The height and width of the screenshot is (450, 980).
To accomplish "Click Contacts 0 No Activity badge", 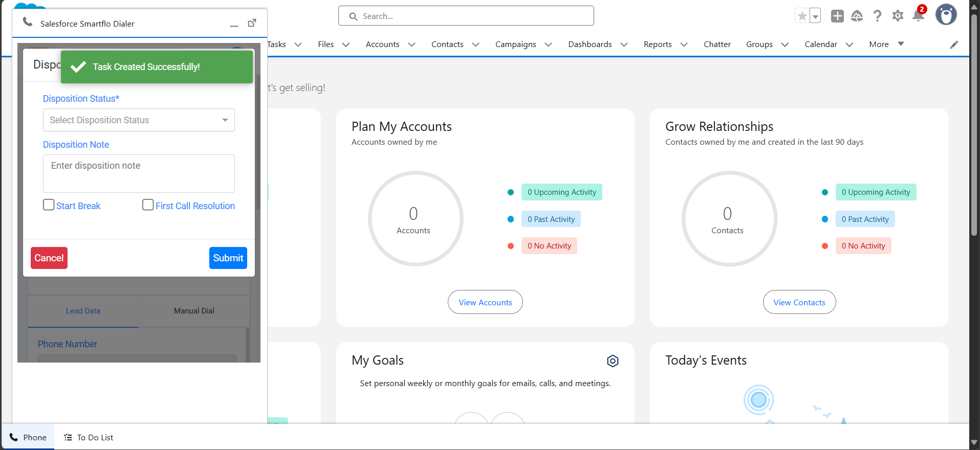I will pos(863,246).
